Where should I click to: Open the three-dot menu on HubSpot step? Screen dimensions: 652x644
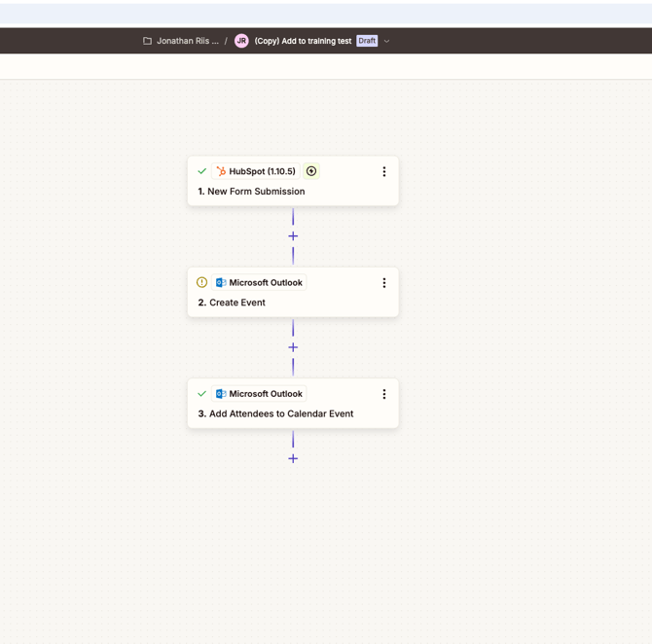click(x=384, y=171)
